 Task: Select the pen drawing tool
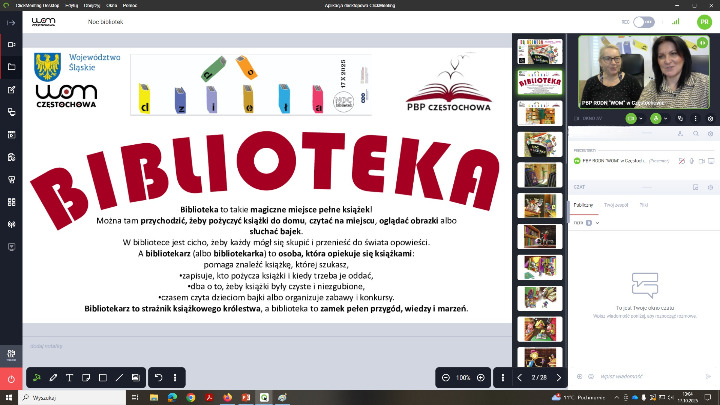coord(53,378)
